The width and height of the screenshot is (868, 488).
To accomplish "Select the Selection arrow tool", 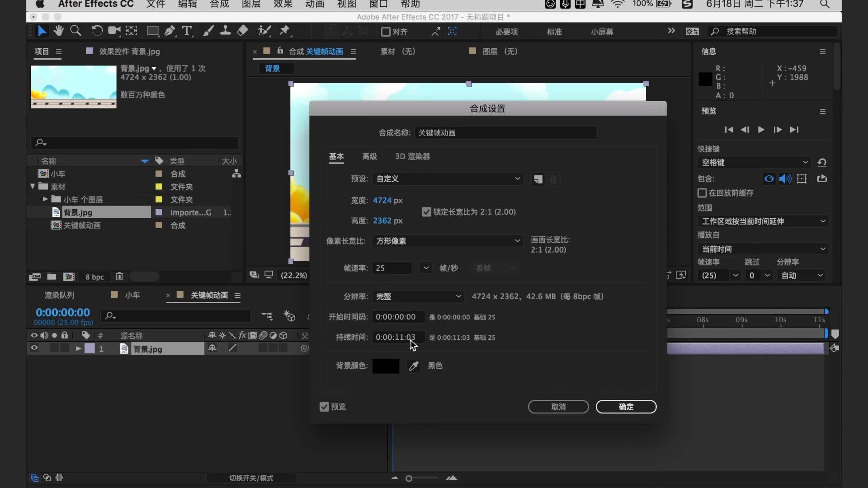I will pos(42,31).
